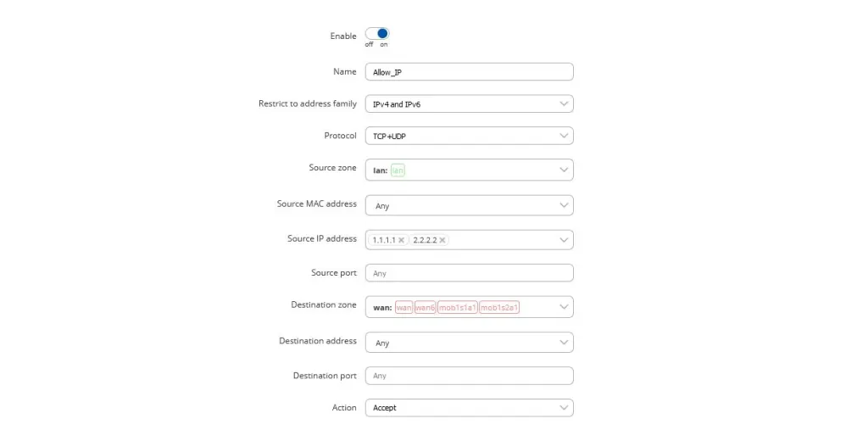Open the Source zone dropdown arrow

pos(564,170)
